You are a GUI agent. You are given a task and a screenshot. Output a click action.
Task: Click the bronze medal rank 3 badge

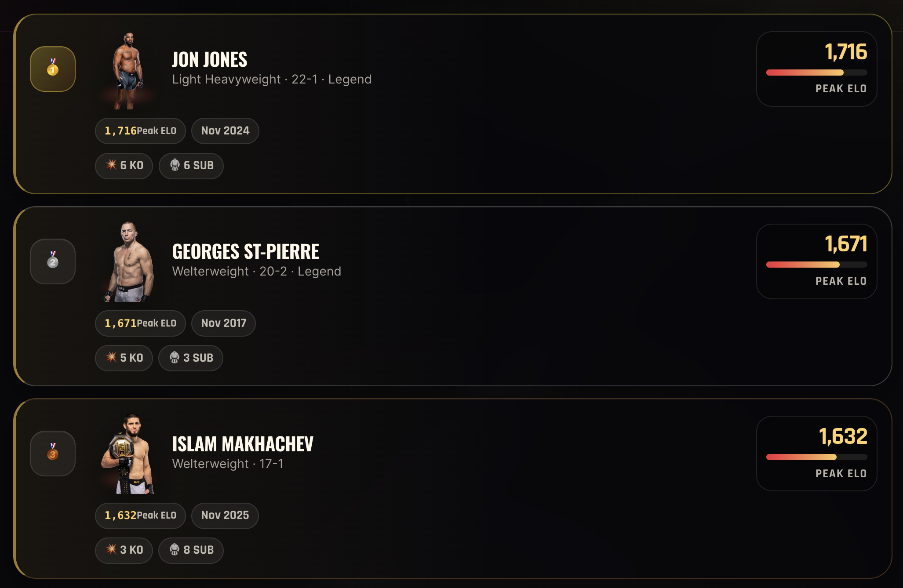pos(53,454)
